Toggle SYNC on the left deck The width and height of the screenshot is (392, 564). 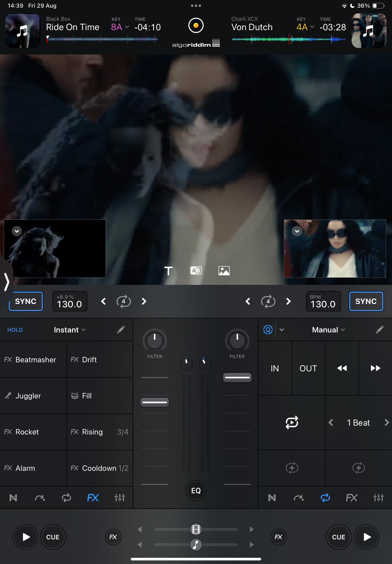click(26, 301)
